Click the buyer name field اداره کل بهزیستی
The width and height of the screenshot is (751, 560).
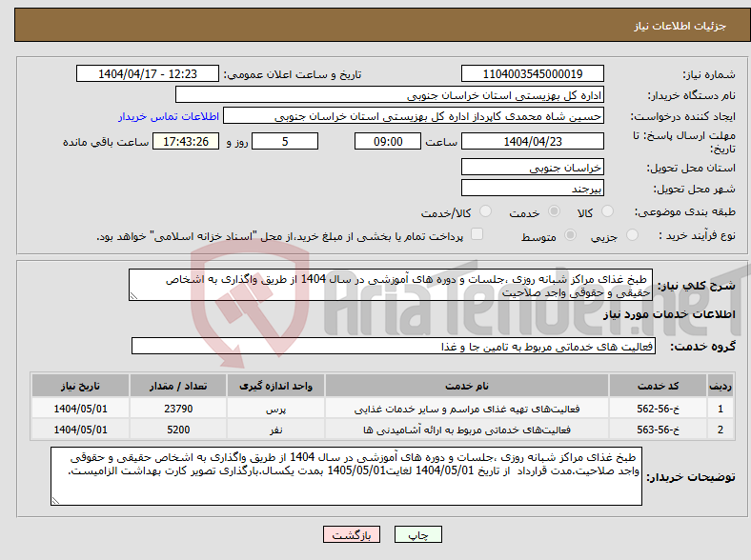tap(390, 95)
